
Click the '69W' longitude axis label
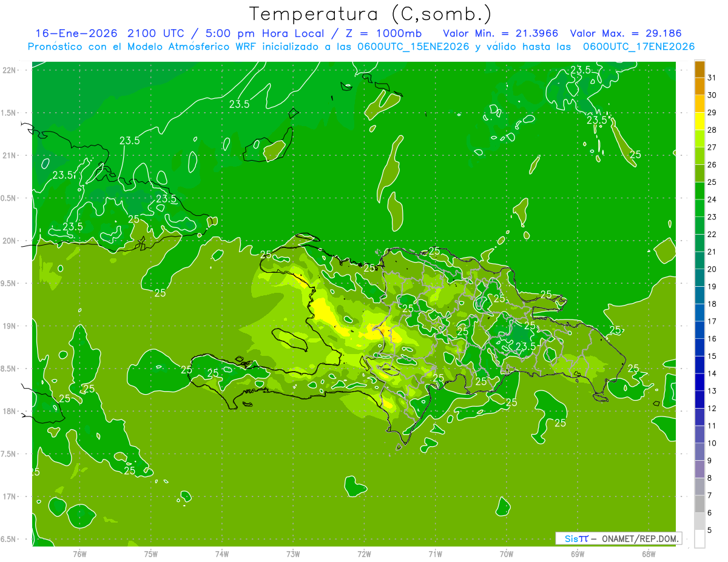pyautogui.click(x=577, y=554)
